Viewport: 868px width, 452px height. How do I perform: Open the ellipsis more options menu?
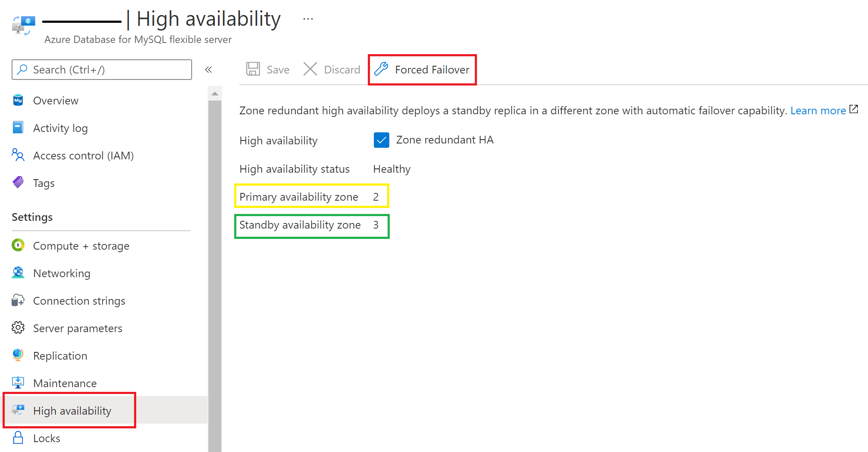tap(308, 19)
